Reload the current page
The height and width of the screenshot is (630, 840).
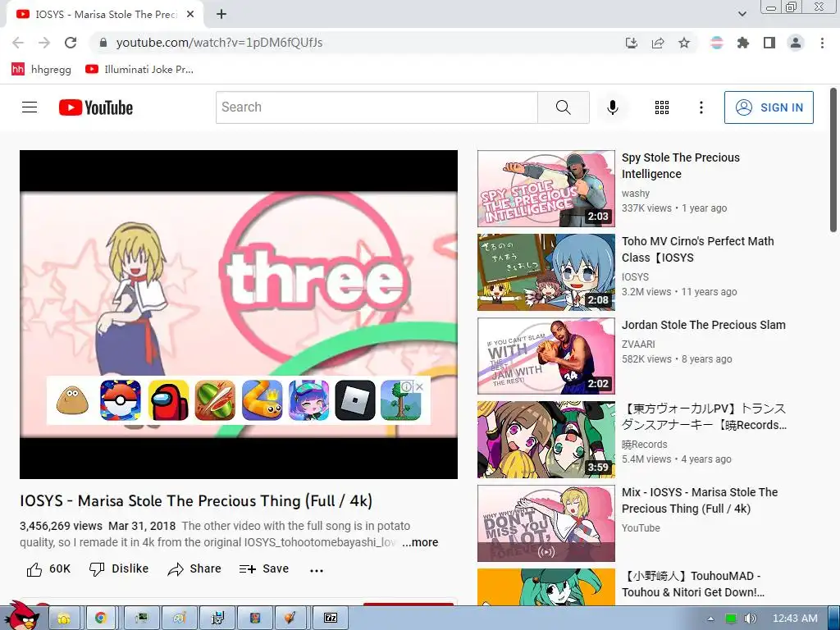(x=71, y=43)
